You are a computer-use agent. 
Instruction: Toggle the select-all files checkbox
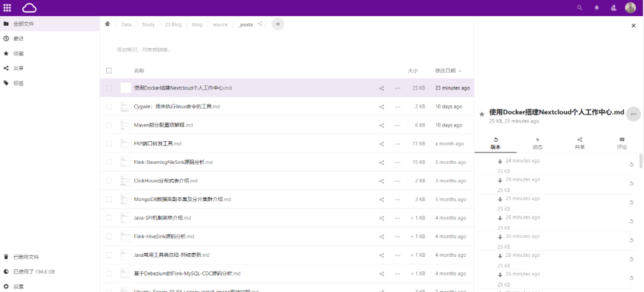pyautogui.click(x=109, y=71)
